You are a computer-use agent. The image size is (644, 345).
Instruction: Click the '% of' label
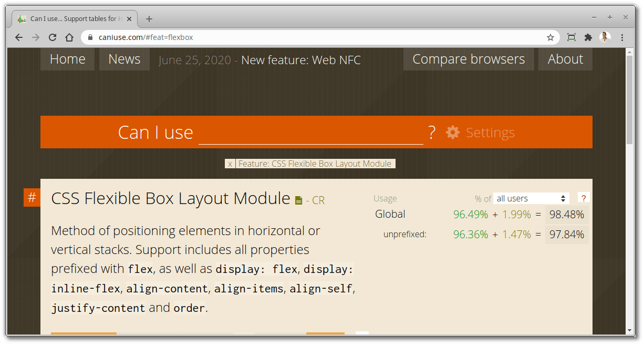[x=483, y=198]
